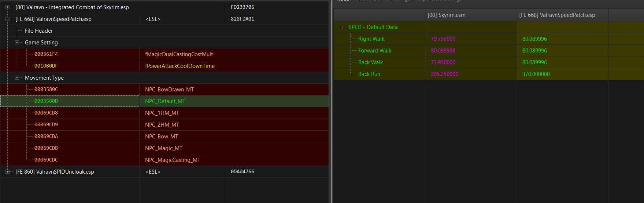This screenshot has width=644, height=203.
Task: Click Skyrim.esm Back Walk value 71.930000
Action: tap(443, 62)
